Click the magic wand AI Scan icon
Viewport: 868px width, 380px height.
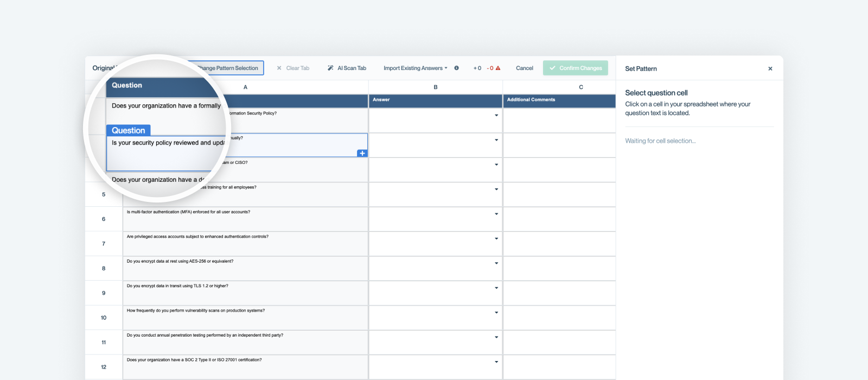click(330, 68)
